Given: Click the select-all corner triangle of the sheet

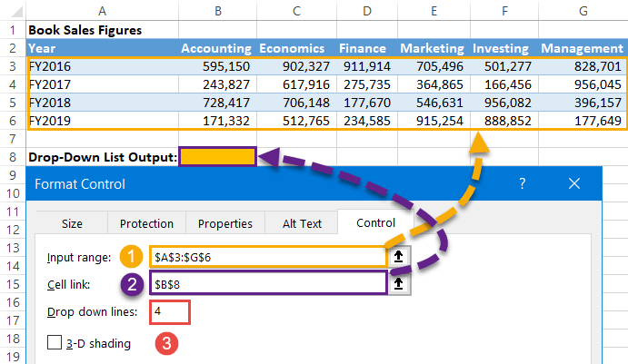Looking at the screenshot, I should coord(17,11).
